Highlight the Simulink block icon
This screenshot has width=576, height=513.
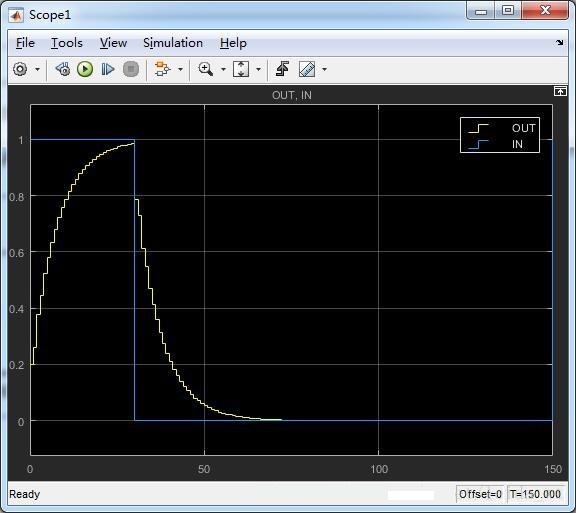point(162,69)
